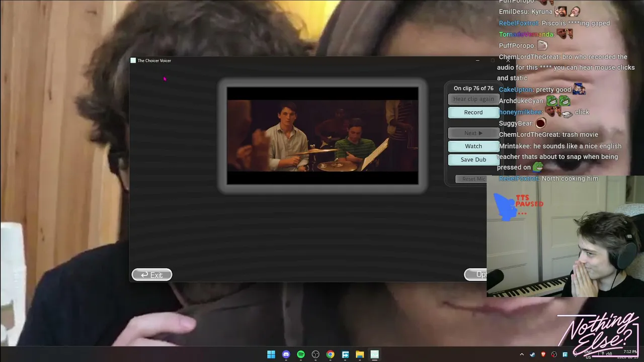
Task: Click username CakeUpton in chat
Action: (x=516, y=89)
